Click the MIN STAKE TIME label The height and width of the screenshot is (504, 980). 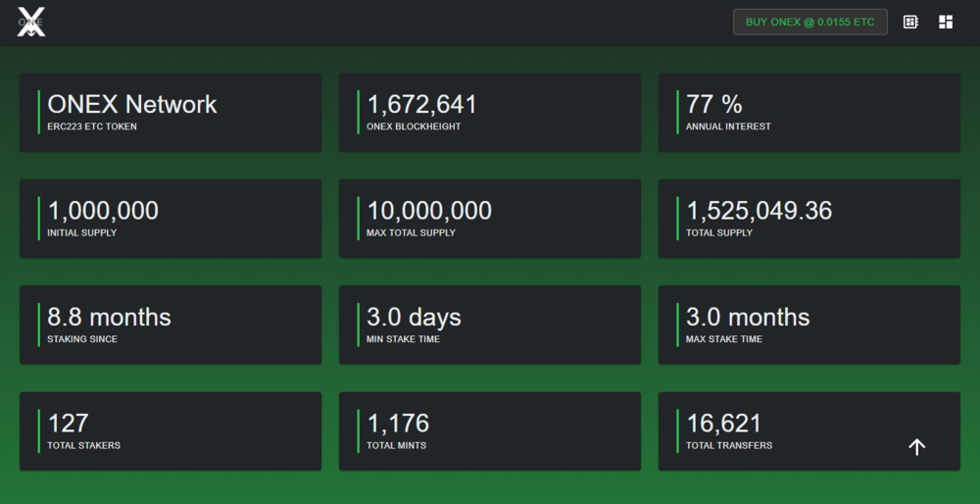pos(403,339)
